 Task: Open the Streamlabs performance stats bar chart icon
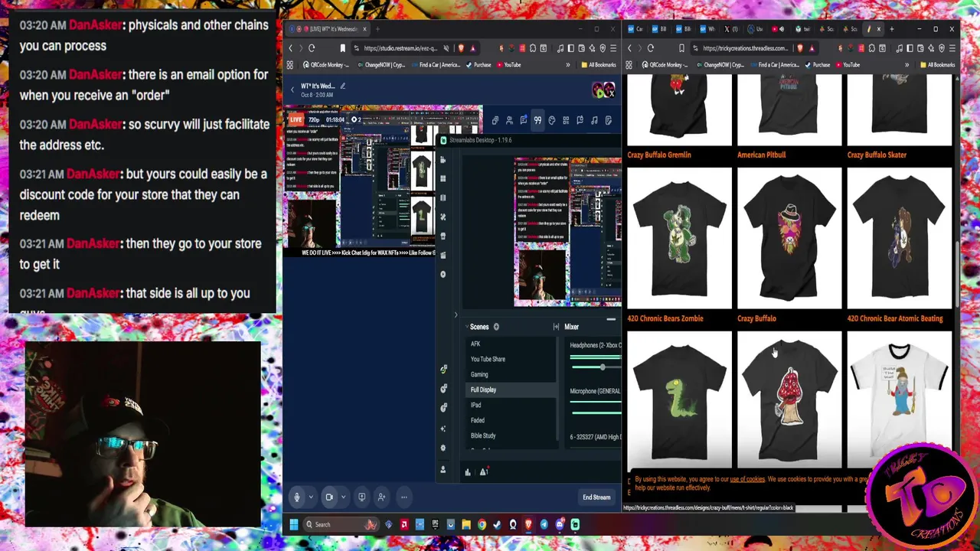[x=468, y=471]
